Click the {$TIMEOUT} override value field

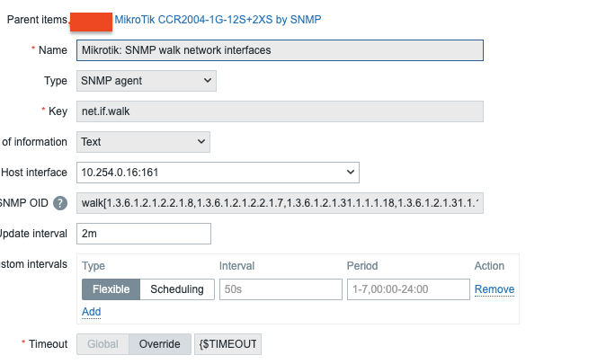click(227, 344)
